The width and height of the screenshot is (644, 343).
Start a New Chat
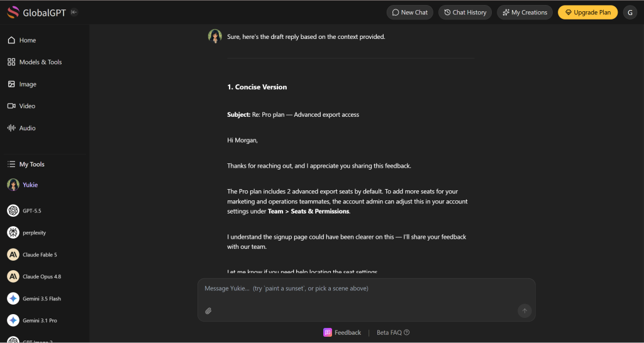click(x=410, y=13)
